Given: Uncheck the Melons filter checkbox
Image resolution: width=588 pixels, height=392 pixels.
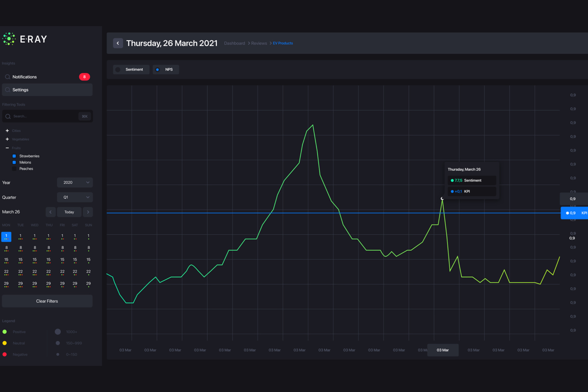Looking at the screenshot, I should pos(14,162).
